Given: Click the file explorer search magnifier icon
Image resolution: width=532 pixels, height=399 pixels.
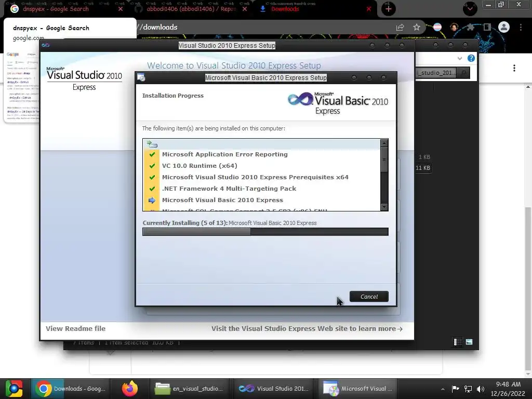Looking at the screenshot, I should [x=464, y=73].
